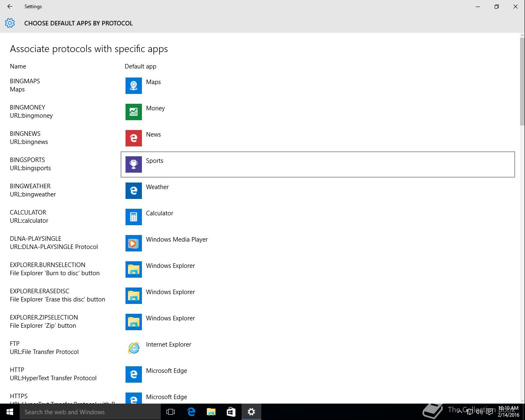Click the Settings taskbar button

click(x=251, y=412)
